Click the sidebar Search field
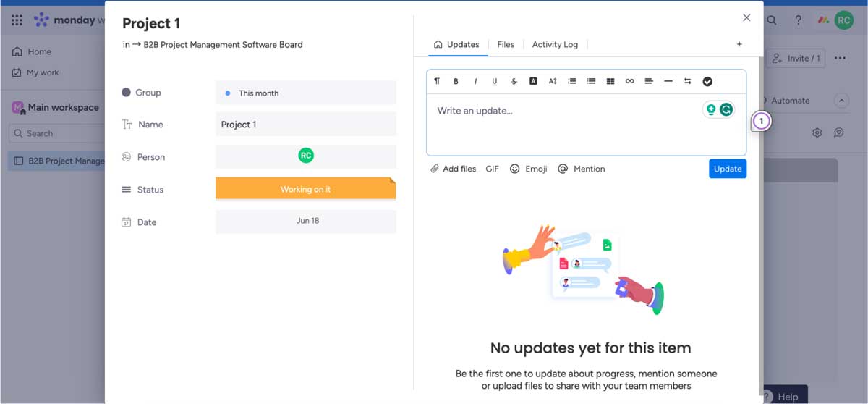Viewport: 868px width, 404px height. 56,133
